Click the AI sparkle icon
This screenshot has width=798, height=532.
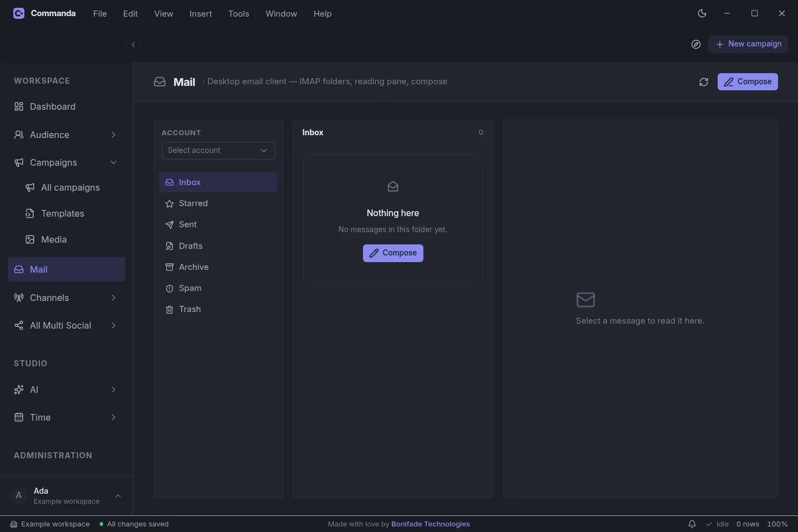[x=19, y=390]
